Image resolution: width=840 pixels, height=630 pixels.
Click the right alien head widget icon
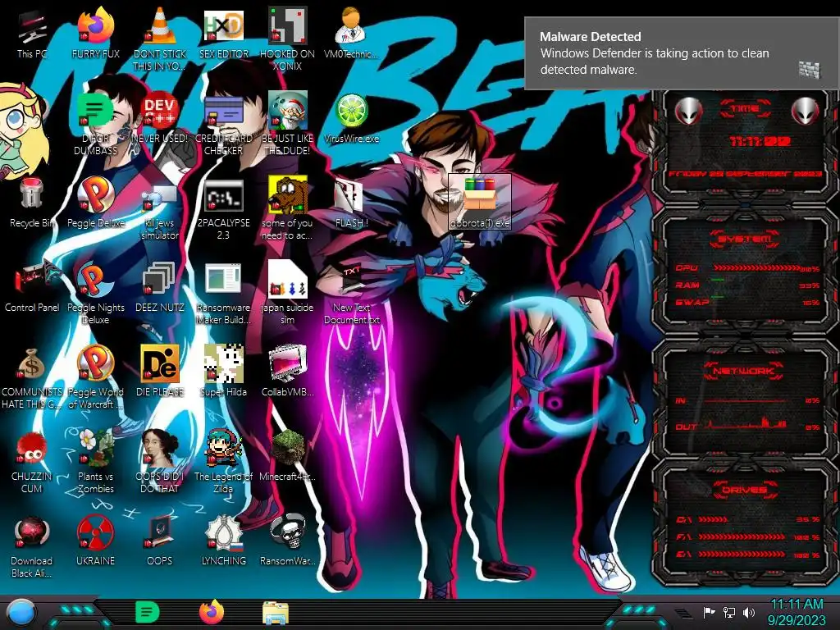coord(806,112)
